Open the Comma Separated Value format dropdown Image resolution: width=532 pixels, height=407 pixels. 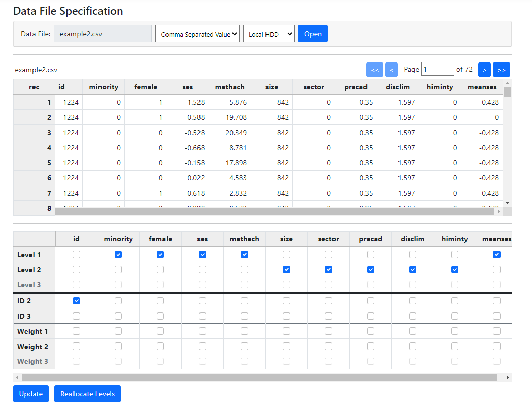point(197,34)
